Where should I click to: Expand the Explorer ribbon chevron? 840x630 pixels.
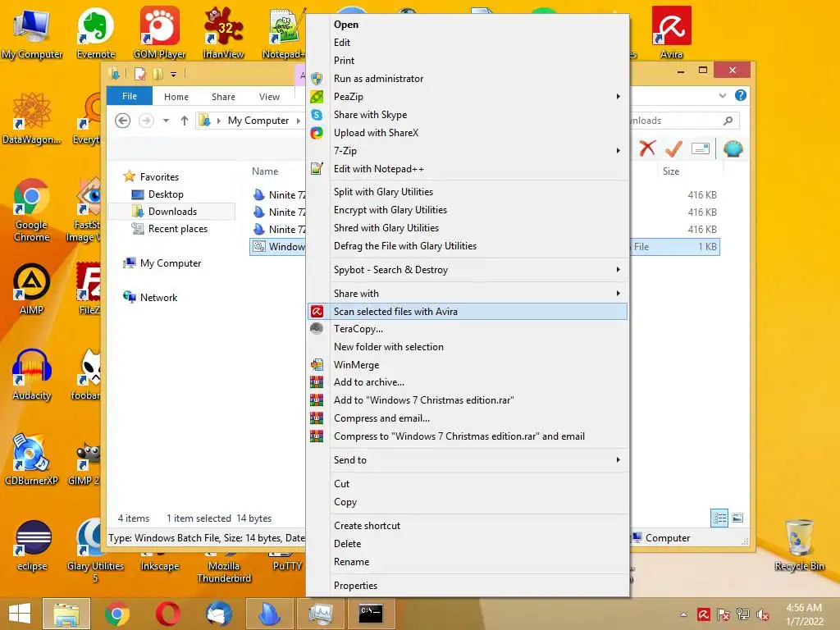coord(722,95)
